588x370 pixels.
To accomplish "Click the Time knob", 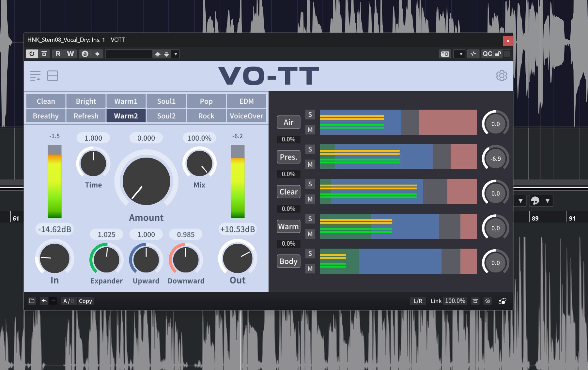I will point(93,163).
